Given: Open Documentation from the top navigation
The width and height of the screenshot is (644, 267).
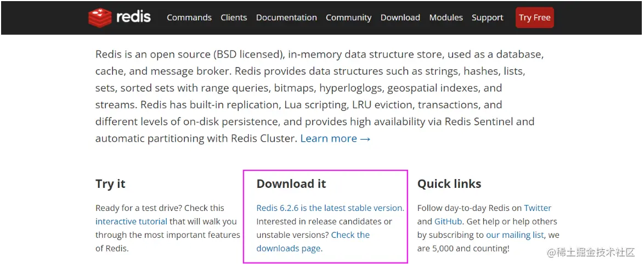Looking at the screenshot, I should [286, 18].
